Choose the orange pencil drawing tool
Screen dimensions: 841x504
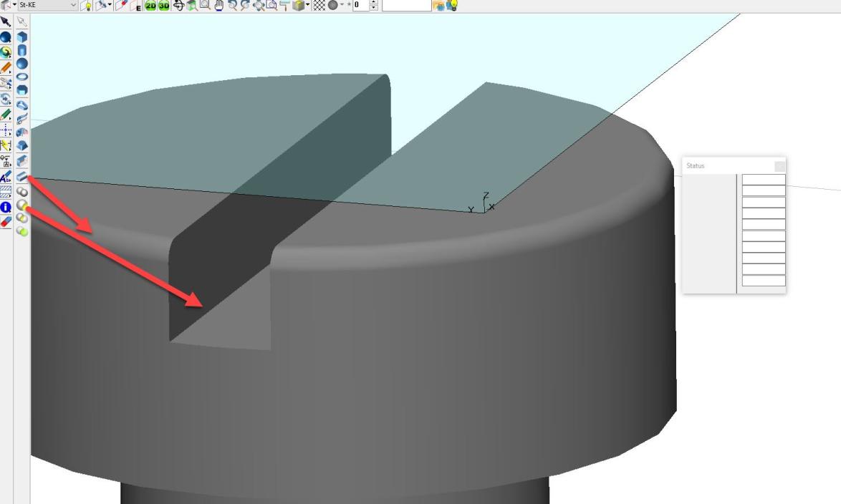(x=5, y=68)
